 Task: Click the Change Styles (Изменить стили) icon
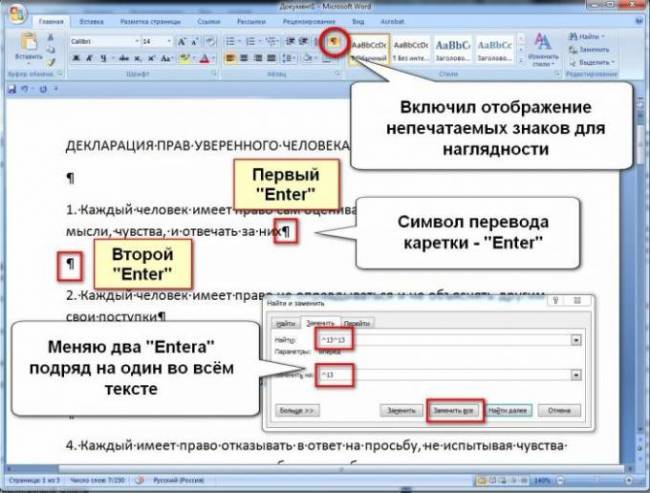(542, 50)
